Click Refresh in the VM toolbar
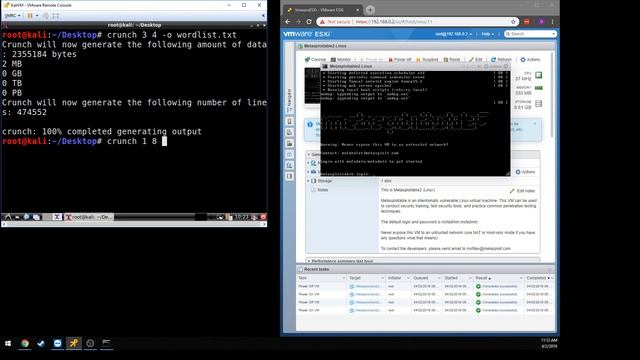 501,60
